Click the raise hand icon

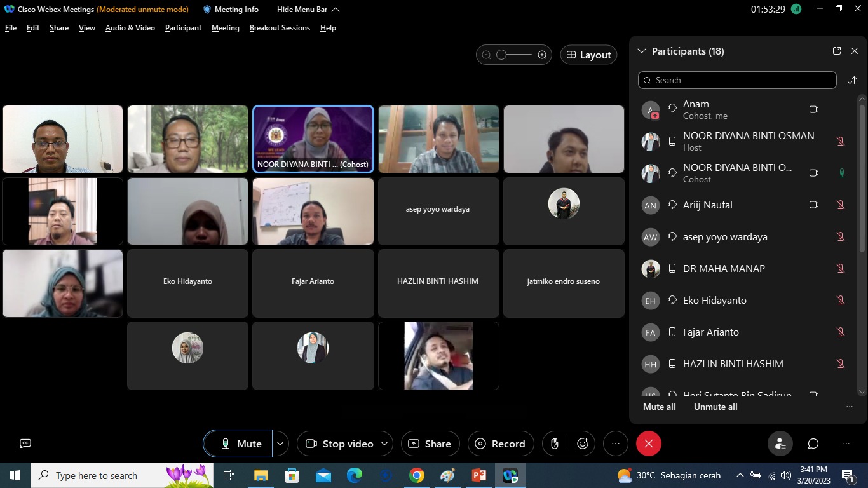(x=555, y=444)
